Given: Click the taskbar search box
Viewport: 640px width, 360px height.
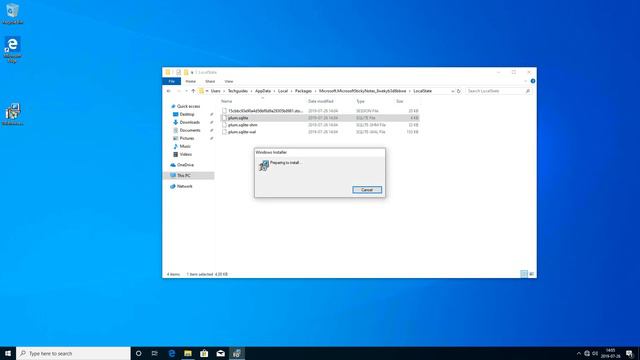Looking at the screenshot, I should 73,353.
